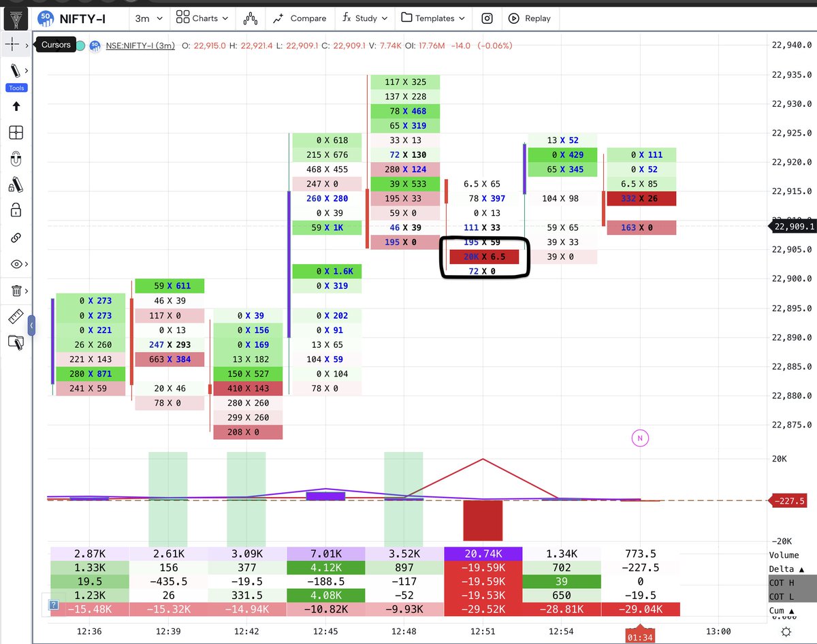Select the ruler measure tool

point(16,317)
